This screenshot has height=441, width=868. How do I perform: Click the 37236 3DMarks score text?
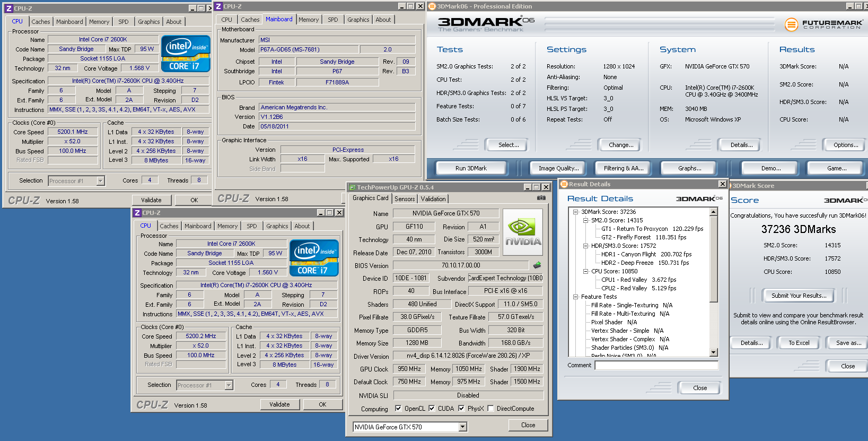[x=799, y=229]
